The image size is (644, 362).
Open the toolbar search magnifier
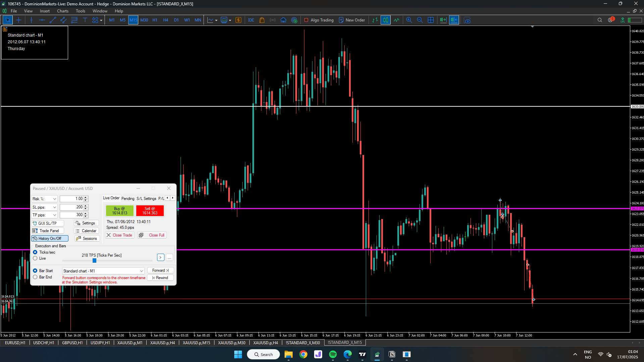(x=600, y=20)
